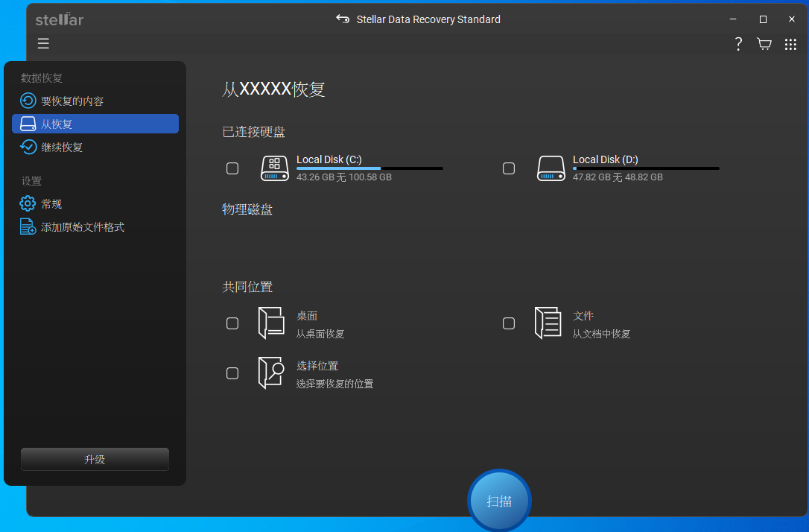Click the Local Disk (D:) label
Image resolution: width=809 pixels, height=532 pixels.
[x=606, y=159]
